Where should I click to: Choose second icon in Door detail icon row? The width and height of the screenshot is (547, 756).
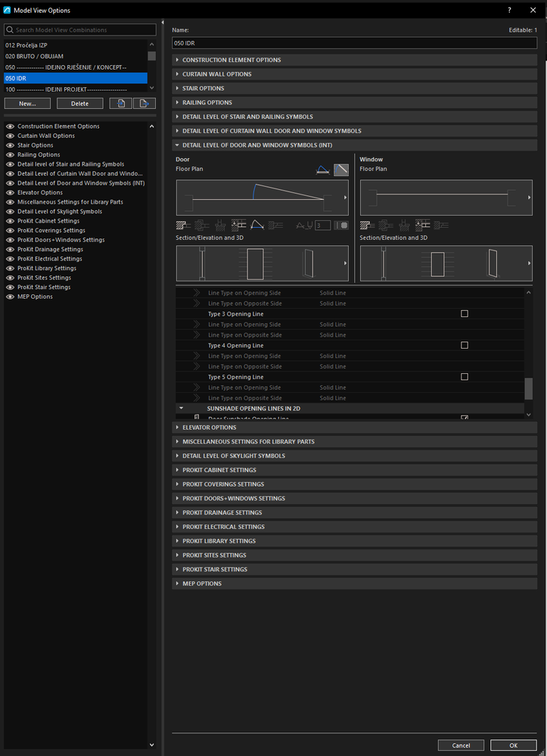[201, 226]
